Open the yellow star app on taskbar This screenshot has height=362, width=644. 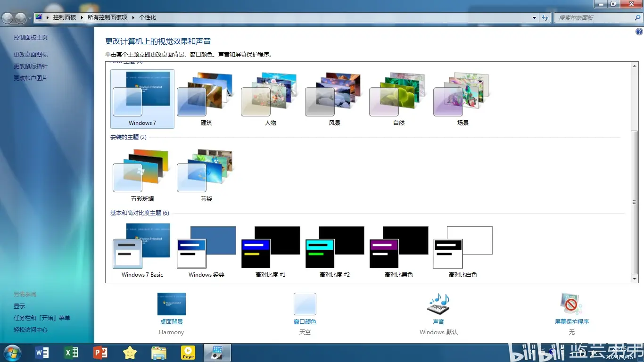pyautogui.click(x=130, y=353)
